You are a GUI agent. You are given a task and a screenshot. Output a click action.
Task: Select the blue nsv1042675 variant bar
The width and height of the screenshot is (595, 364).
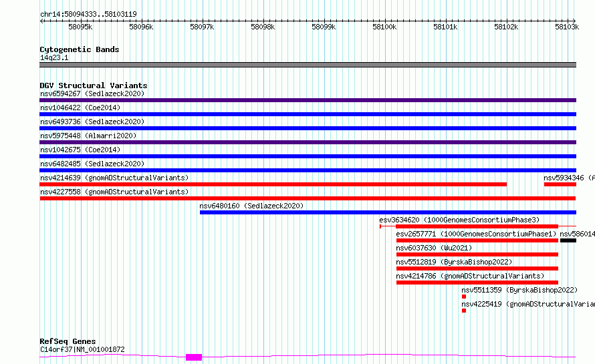click(x=308, y=156)
